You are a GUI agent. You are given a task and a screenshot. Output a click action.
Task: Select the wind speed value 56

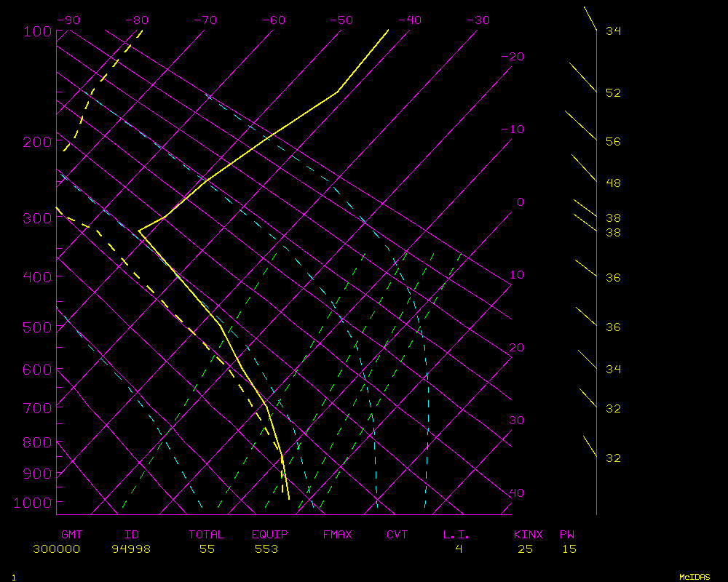613,142
